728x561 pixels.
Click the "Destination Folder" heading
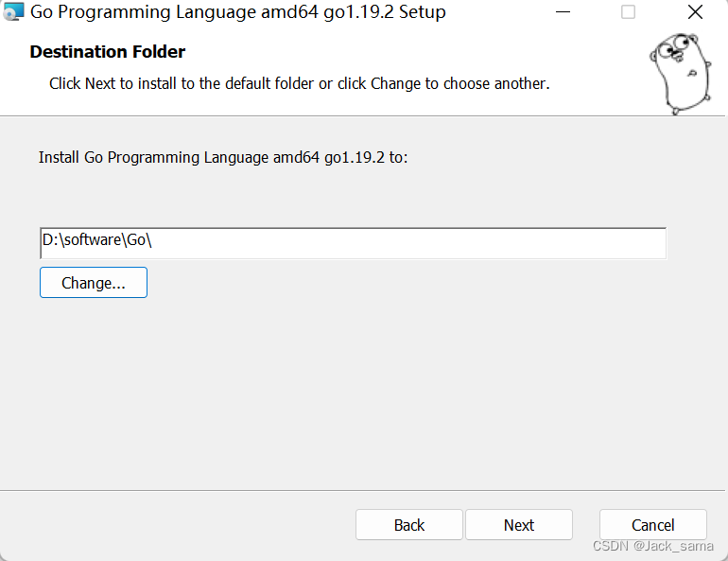tap(107, 51)
